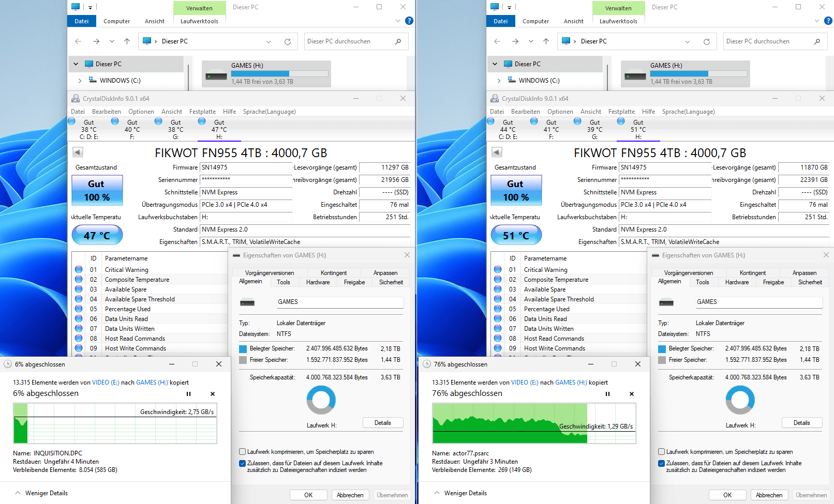Click Percentage Used status dot in 51 °C window

tap(498, 309)
